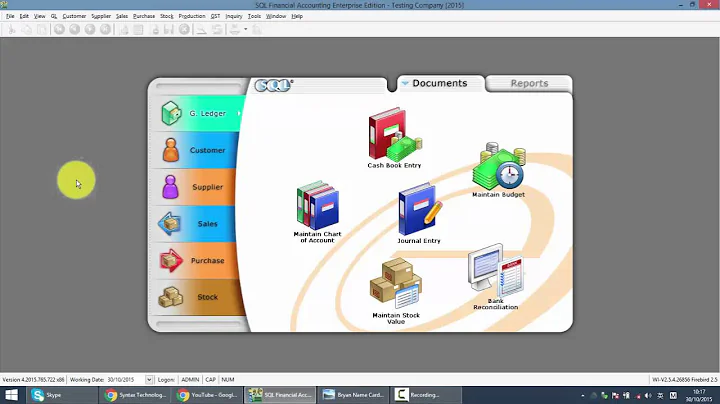Open Maintain Stock Value icon
The width and height of the screenshot is (720, 404).
click(396, 291)
